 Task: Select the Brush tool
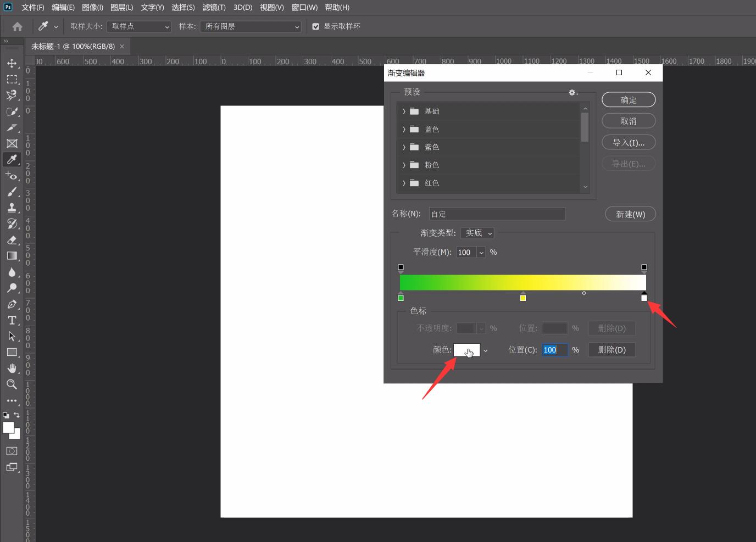pos(12,192)
